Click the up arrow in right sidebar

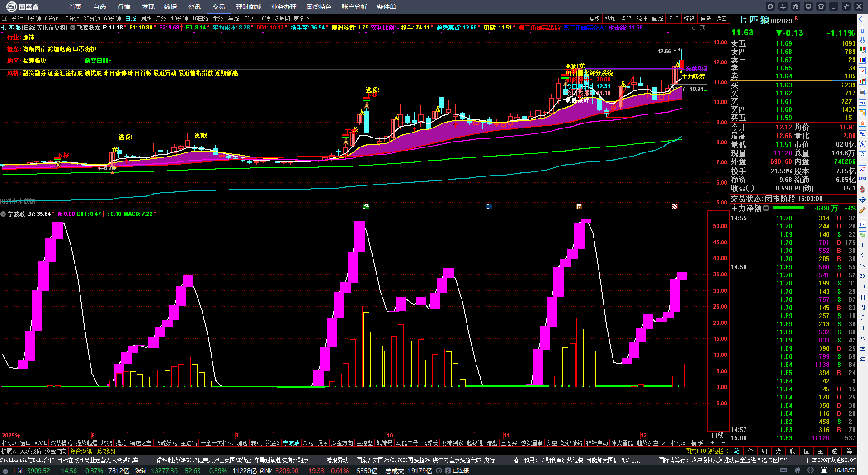point(863,29)
